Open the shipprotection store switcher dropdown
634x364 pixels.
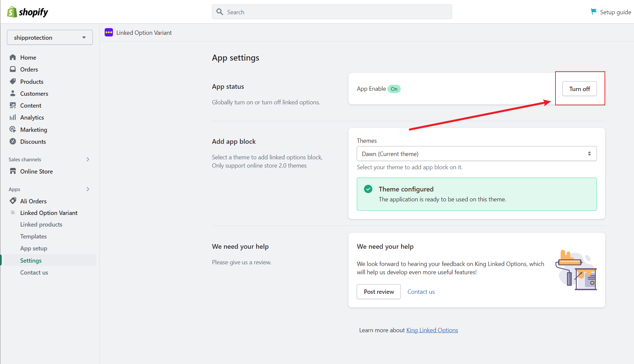point(50,37)
